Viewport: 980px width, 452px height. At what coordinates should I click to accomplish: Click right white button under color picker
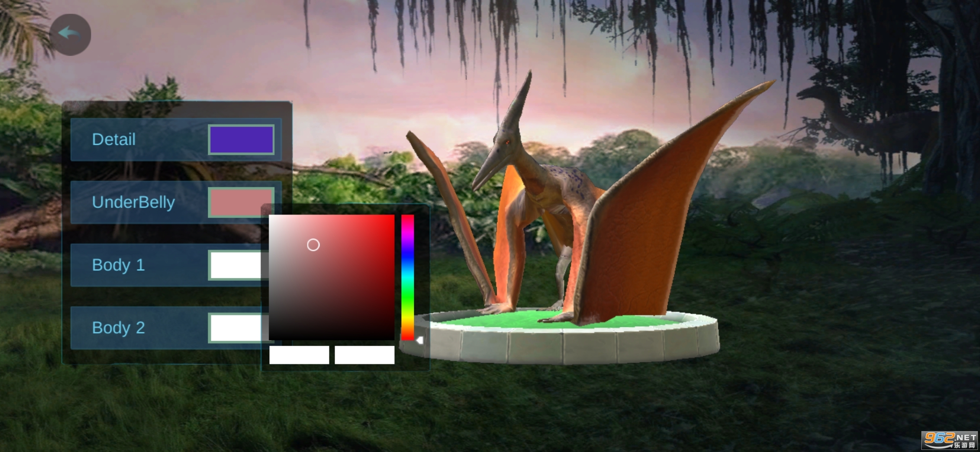(364, 355)
